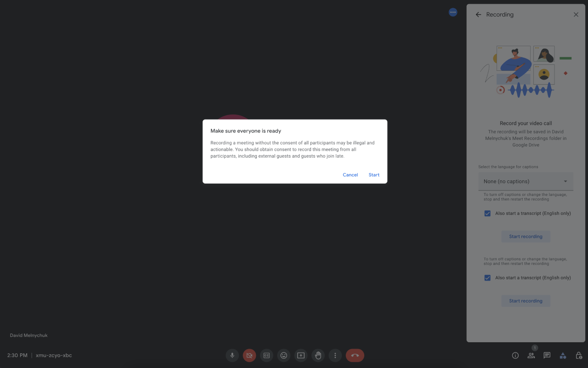Uncheck the second transcript checkbox

click(487, 277)
